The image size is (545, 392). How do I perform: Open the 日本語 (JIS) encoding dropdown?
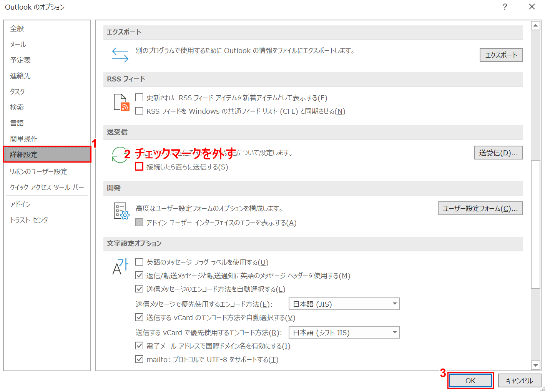point(344,304)
